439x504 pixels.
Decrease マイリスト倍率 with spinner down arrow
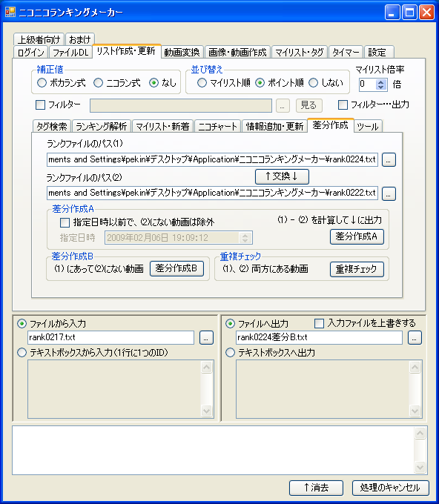[381, 87]
